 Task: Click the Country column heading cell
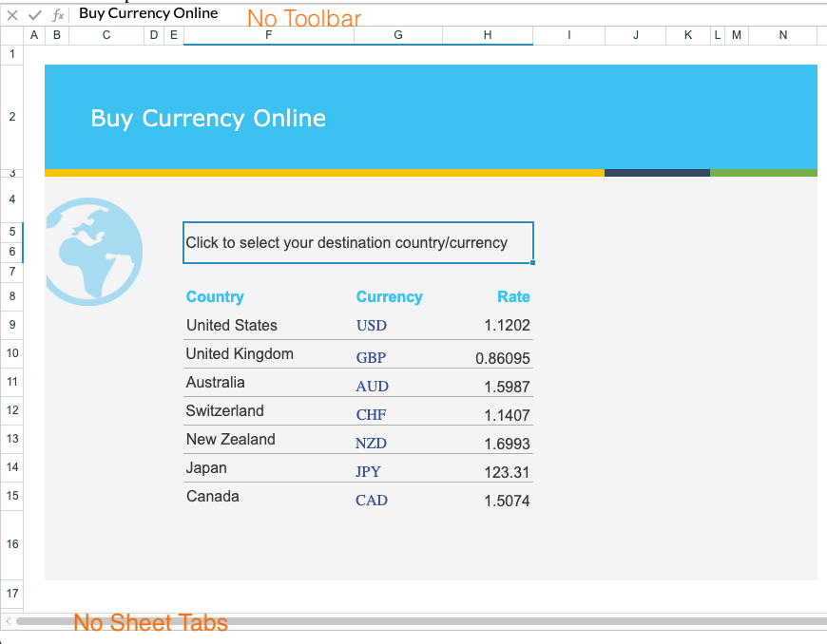point(215,297)
